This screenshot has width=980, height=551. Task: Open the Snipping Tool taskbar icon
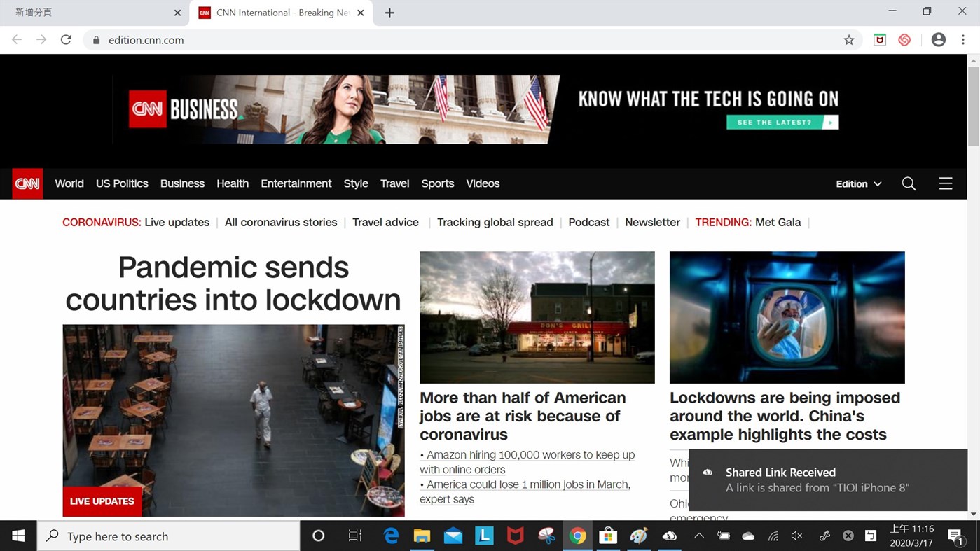coord(546,536)
